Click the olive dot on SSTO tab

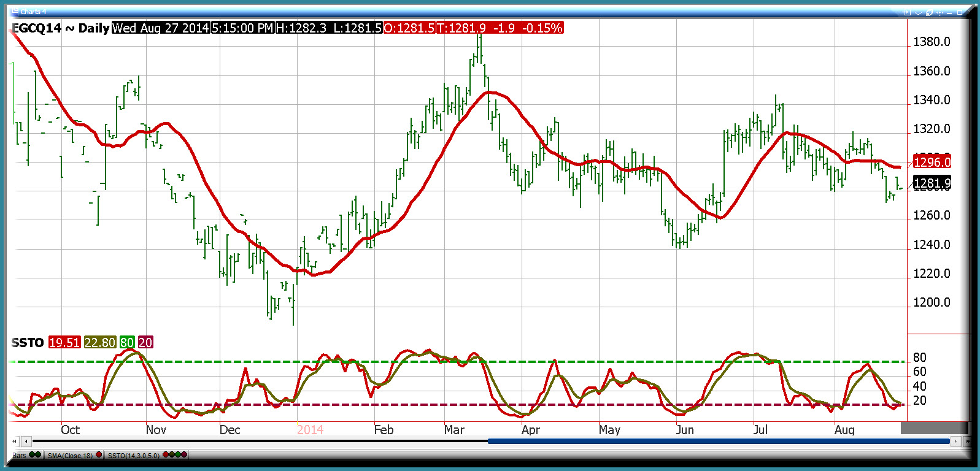point(172,455)
